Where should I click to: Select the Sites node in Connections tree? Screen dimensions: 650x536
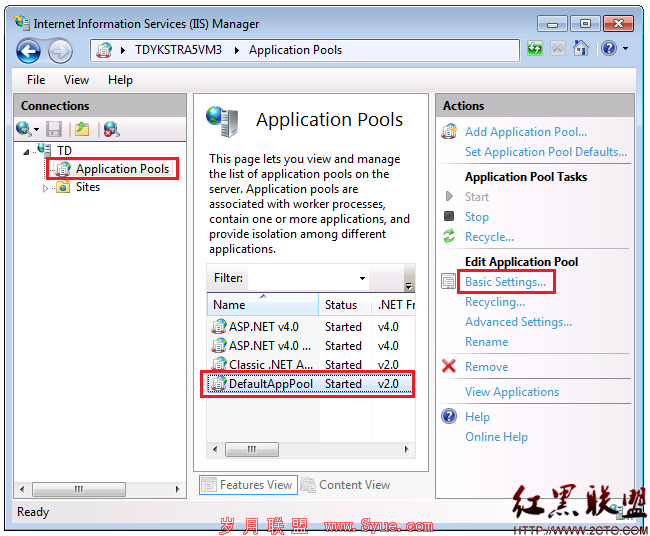pos(88,187)
